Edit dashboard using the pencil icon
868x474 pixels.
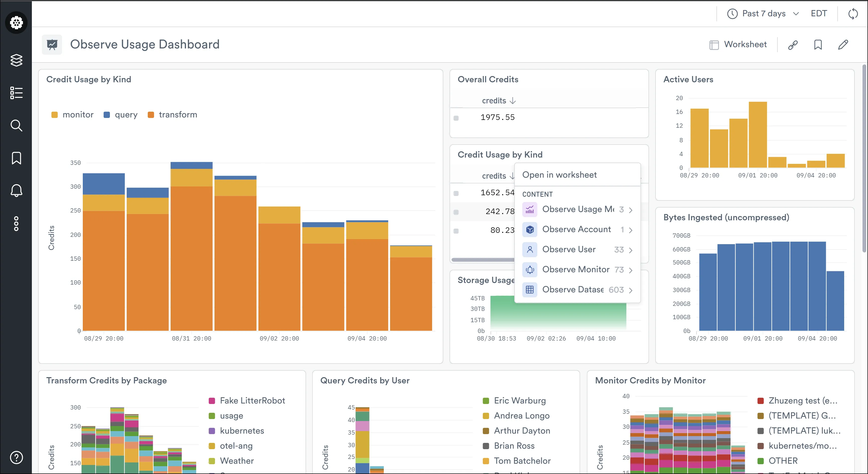click(x=843, y=44)
